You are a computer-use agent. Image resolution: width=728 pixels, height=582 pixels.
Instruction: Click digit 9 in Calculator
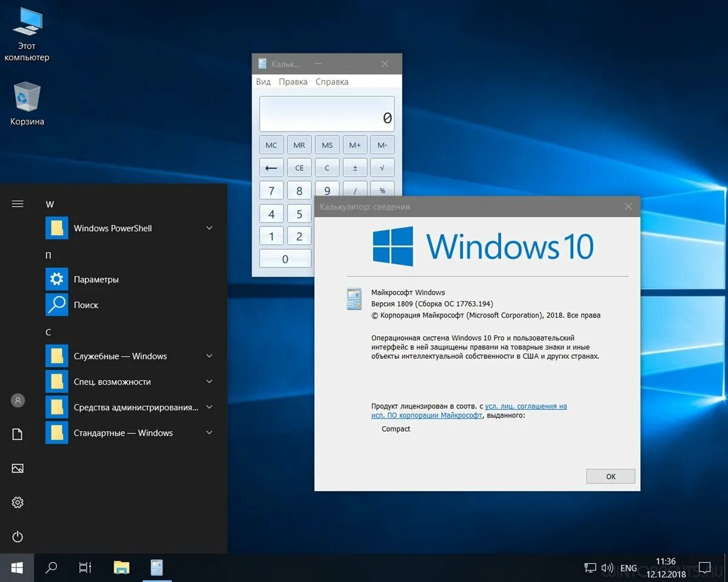point(327,189)
